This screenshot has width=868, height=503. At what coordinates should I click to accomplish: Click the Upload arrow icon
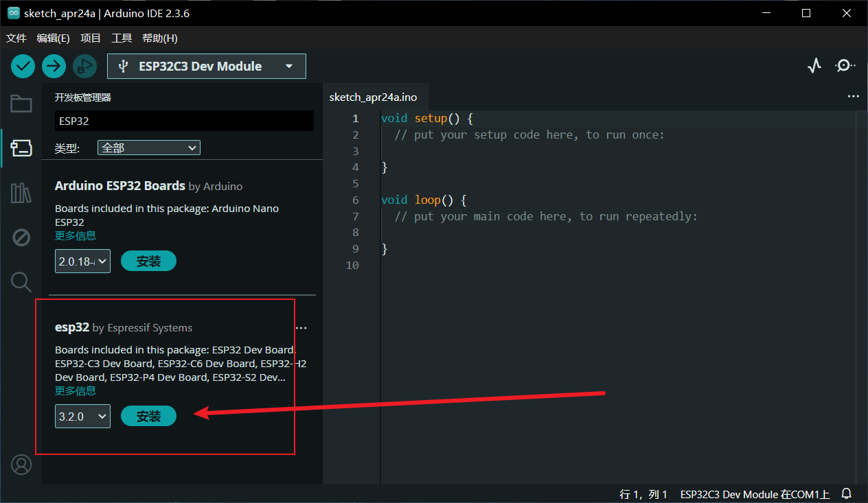click(x=54, y=66)
